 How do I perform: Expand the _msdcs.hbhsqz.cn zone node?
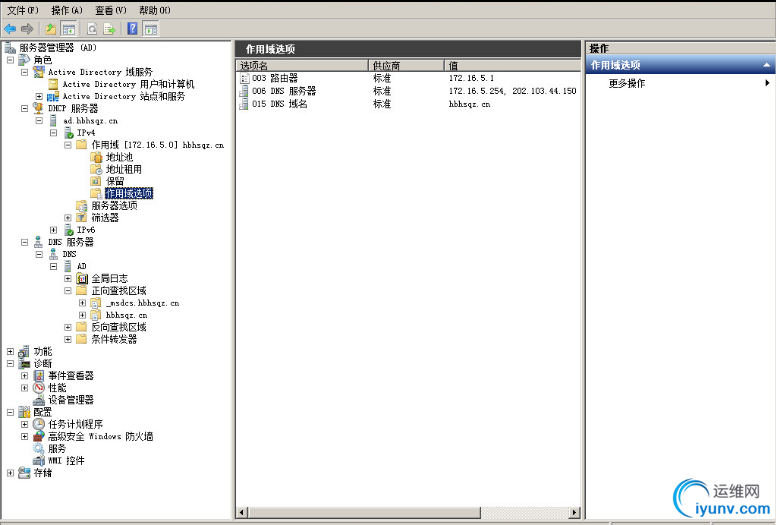pos(82,303)
